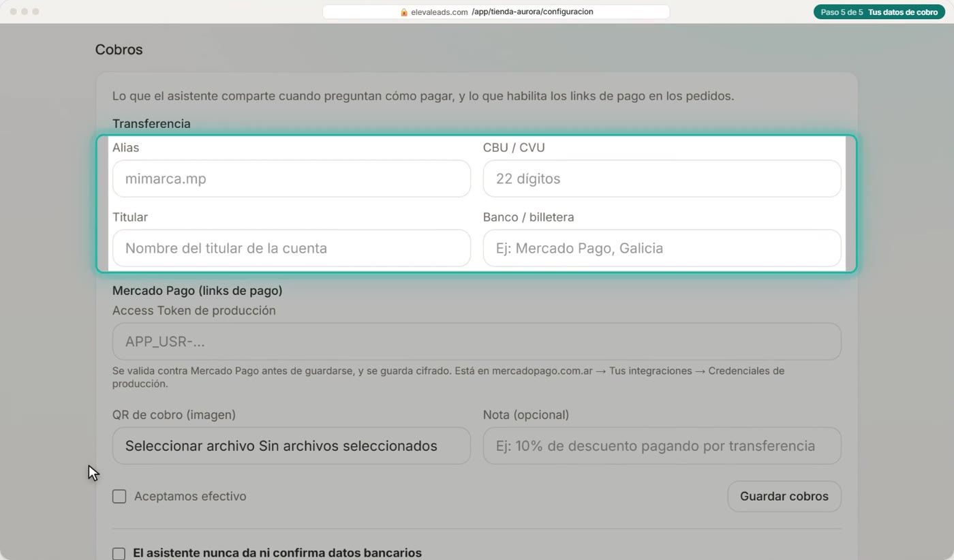Click the Transferencia subsection label
Screen dimensions: 954x560
(151, 124)
